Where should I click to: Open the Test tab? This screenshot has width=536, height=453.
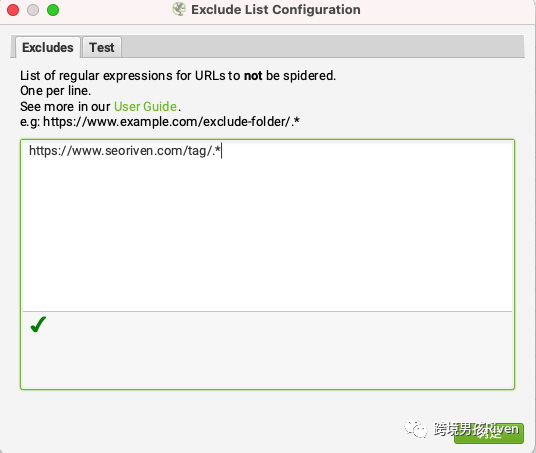(102, 47)
